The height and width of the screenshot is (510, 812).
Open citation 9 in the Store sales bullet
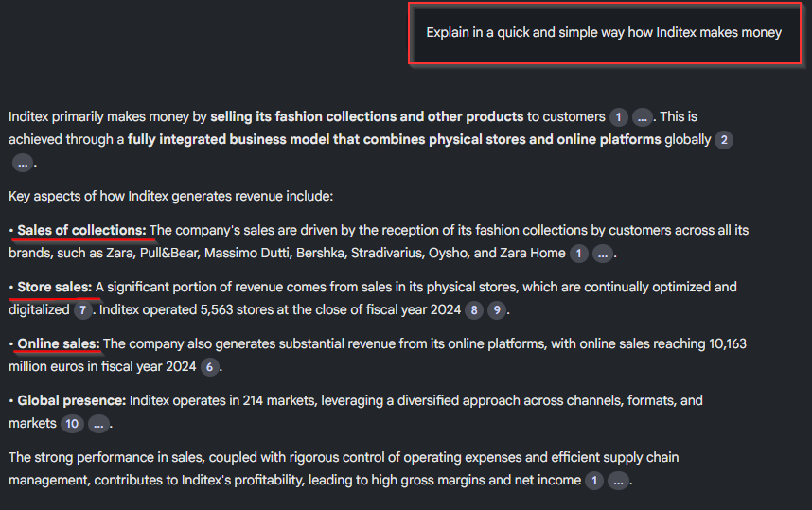click(496, 310)
